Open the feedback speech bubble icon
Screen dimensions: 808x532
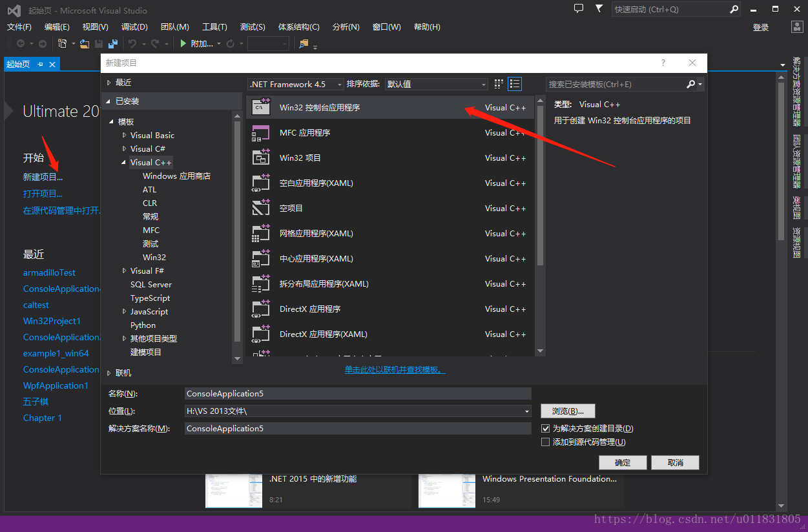point(579,9)
